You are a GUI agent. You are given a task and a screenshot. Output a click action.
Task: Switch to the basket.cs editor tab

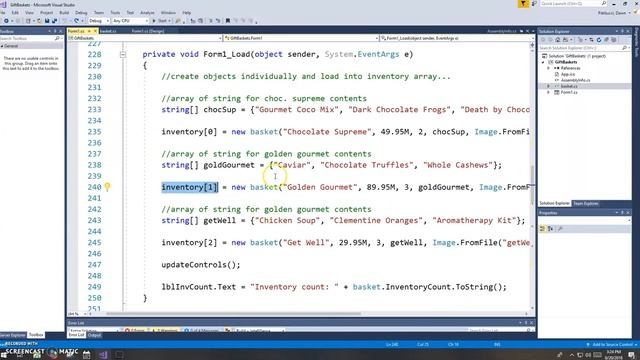click(108, 31)
